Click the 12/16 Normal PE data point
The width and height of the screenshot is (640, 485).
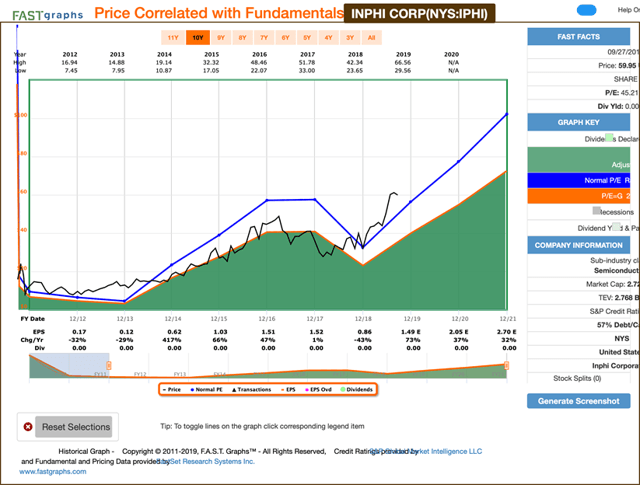click(267, 200)
